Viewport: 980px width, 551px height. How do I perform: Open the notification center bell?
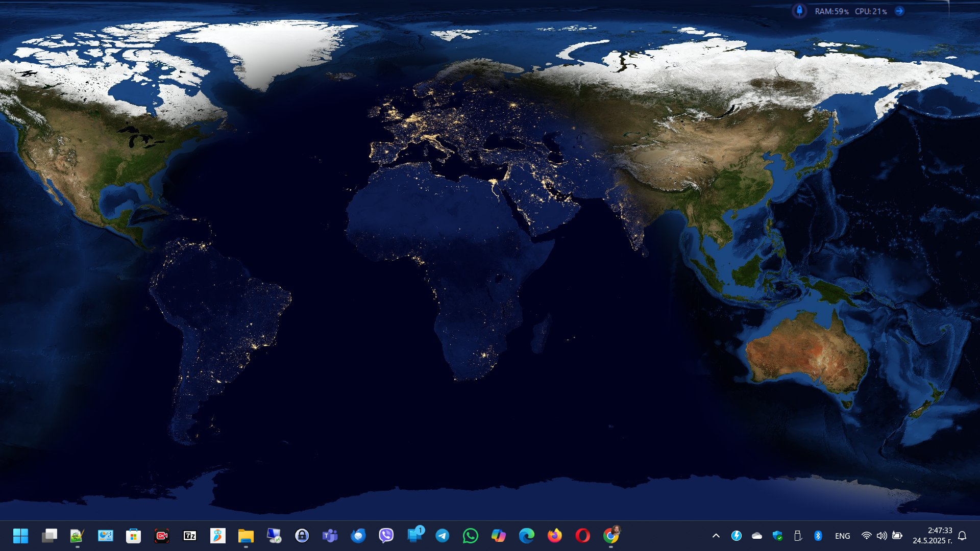(x=962, y=536)
